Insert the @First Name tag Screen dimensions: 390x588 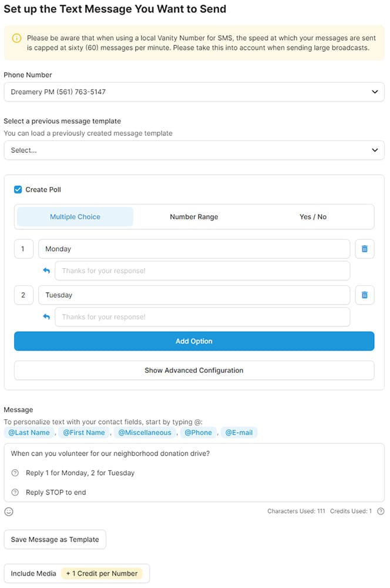(x=84, y=432)
